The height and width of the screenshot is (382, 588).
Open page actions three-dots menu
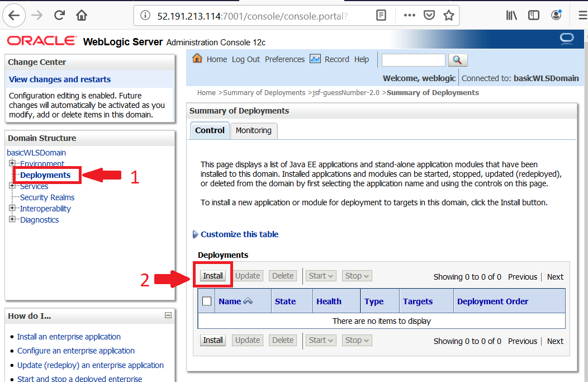coord(409,16)
